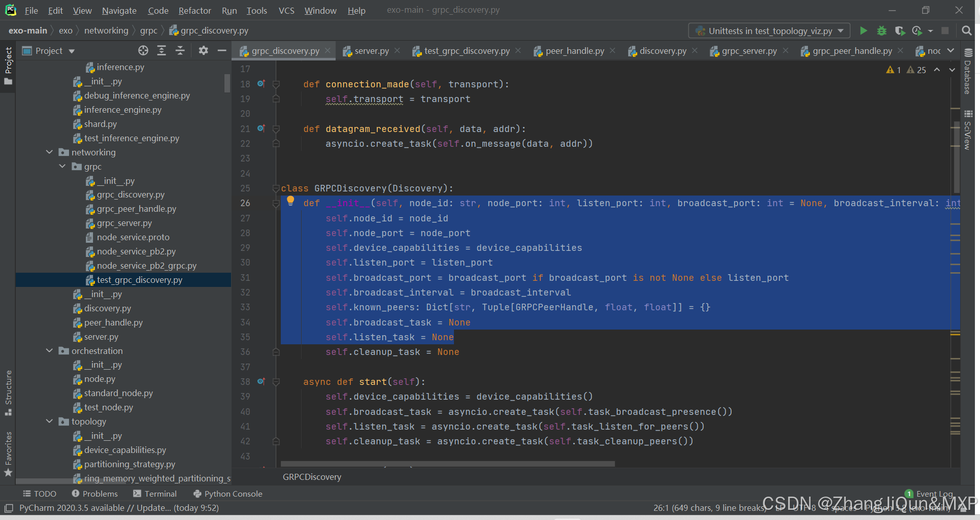
Task: Fold the start method at line 38
Action: [276, 381]
